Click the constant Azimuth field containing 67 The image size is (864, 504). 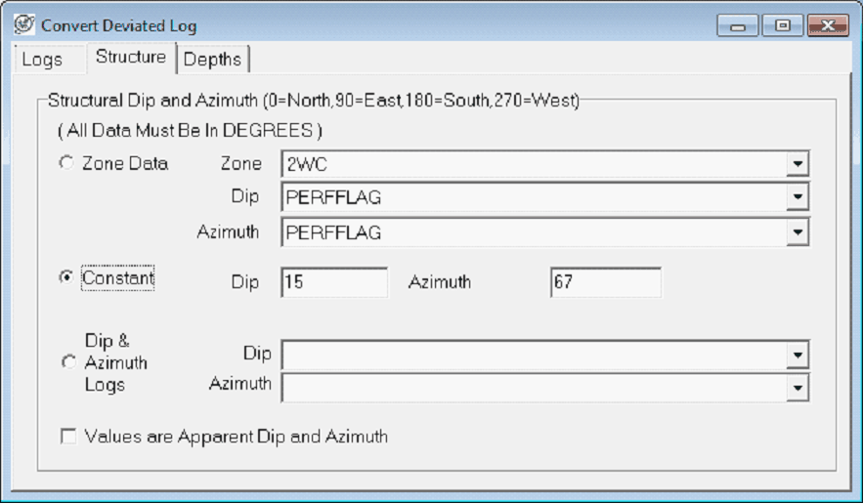(x=604, y=283)
